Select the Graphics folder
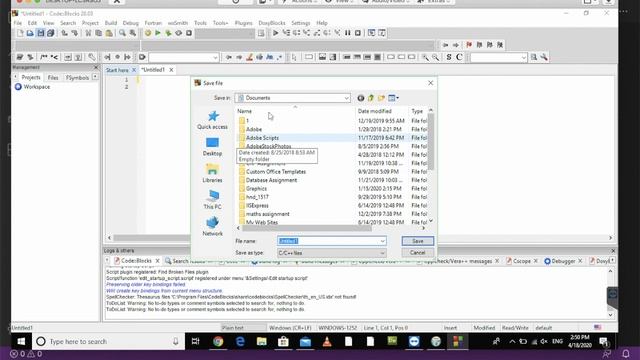This screenshot has width=640, height=360. [x=256, y=189]
